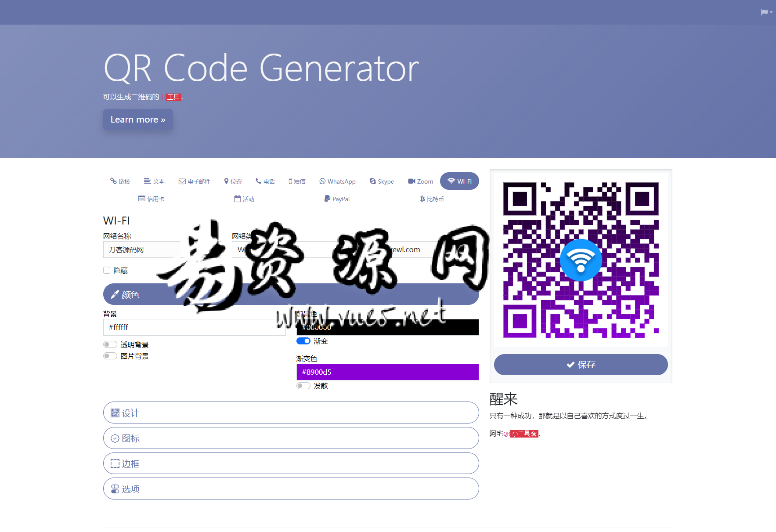Click the badge icon beside 图标
Viewport: 776px width, 532px height.
(115, 438)
